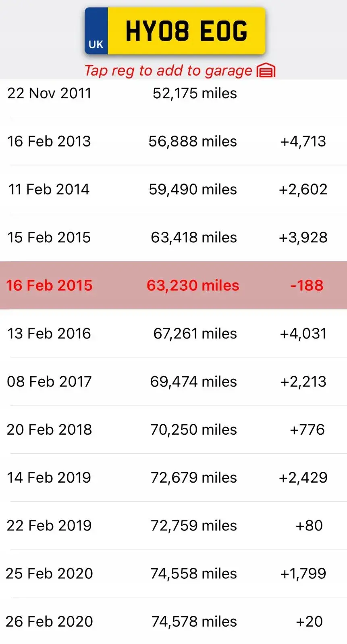The image size is (347, 644).
Task: Tap the garage icon next to red text
Action: pyautogui.click(x=266, y=70)
